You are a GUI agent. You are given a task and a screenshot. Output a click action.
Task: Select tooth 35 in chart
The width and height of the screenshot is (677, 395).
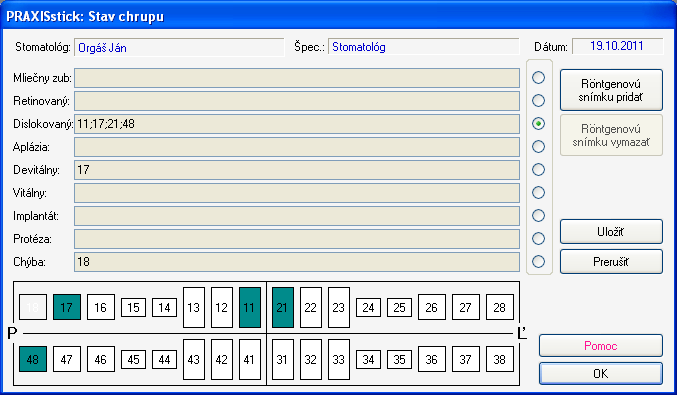click(x=399, y=359)
